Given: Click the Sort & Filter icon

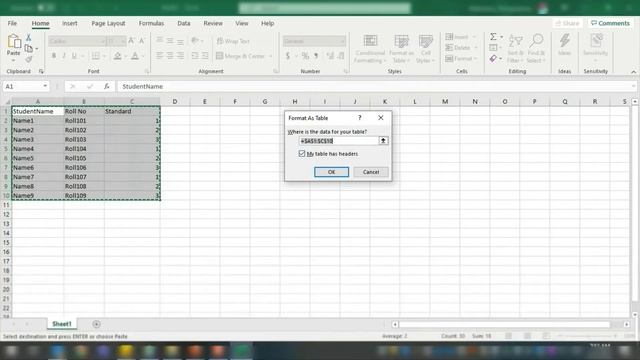Looking at the screenshot, I should coord(516,41).
